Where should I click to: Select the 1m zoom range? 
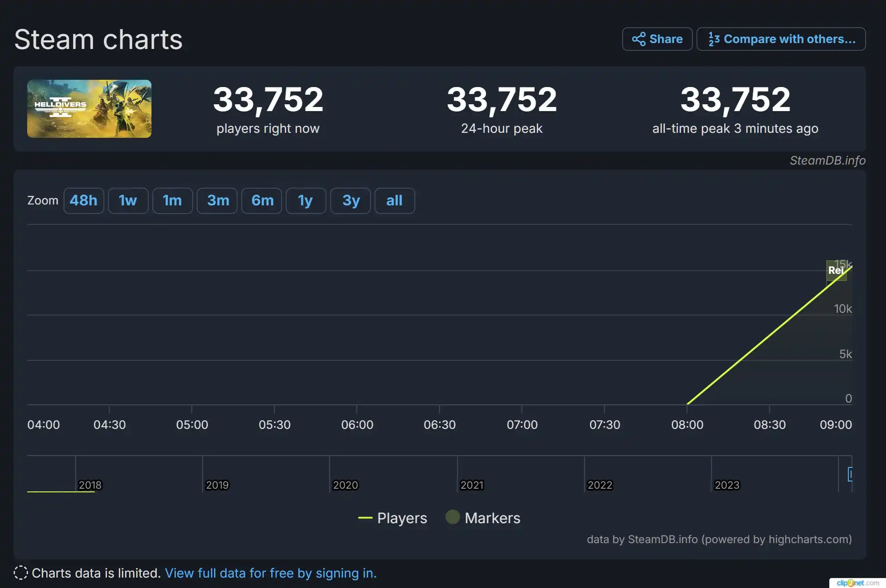pyautogui.click(x=172, y=200)
